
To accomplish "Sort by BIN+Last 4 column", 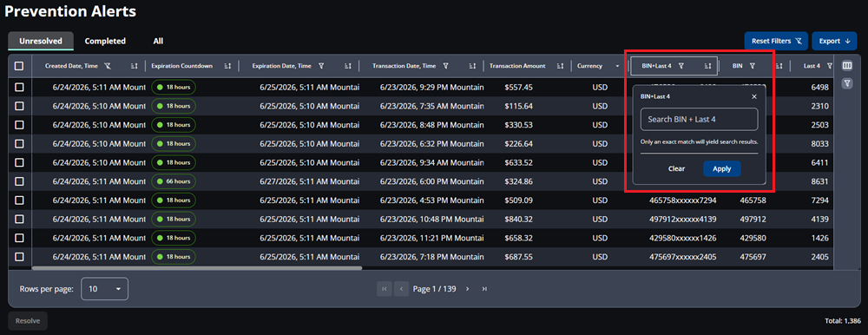I will pyautogui.click(x=707, y=66).
